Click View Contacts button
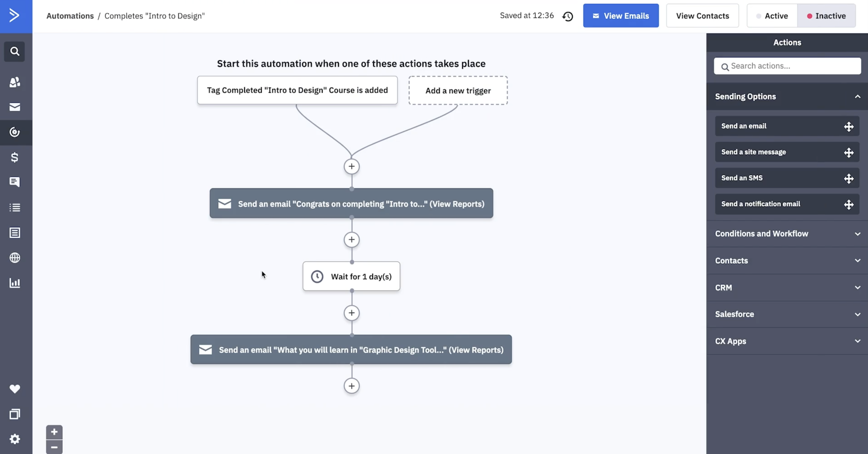The height and width of the screenshot is (454, 868). point(703,16)
